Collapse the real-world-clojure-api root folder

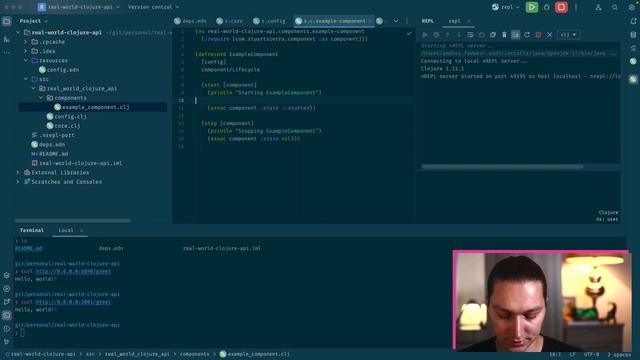[x=18, y=32]
